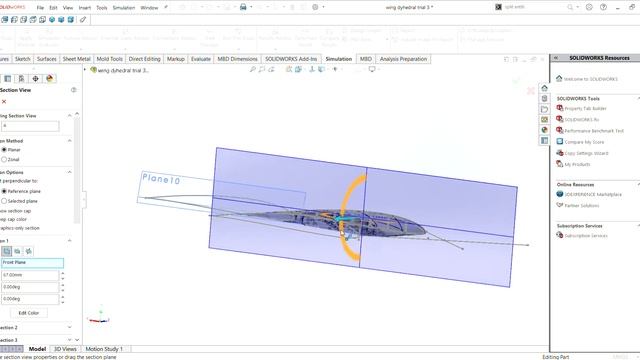Screen dimensions: 640x360
Task: Toggle the Show section cap option
Action: [16, 211]
